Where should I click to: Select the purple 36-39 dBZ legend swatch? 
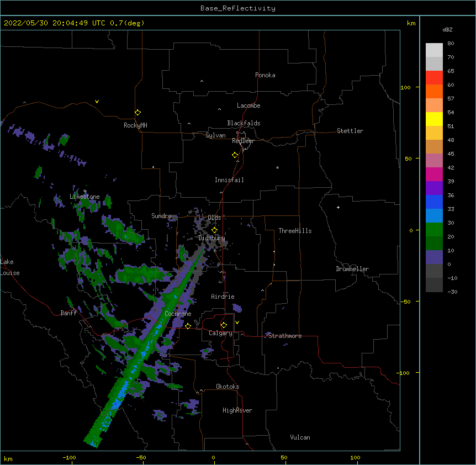coord(434,188)
